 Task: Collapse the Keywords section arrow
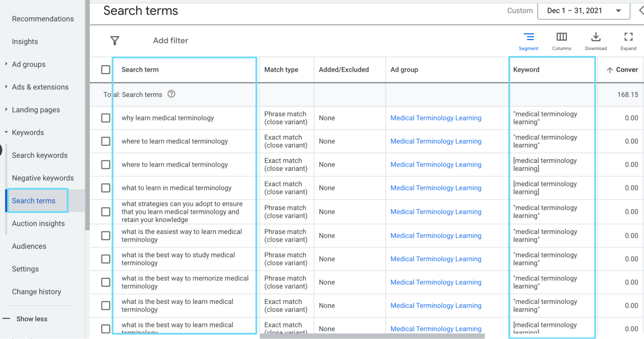tap(6, 132)
